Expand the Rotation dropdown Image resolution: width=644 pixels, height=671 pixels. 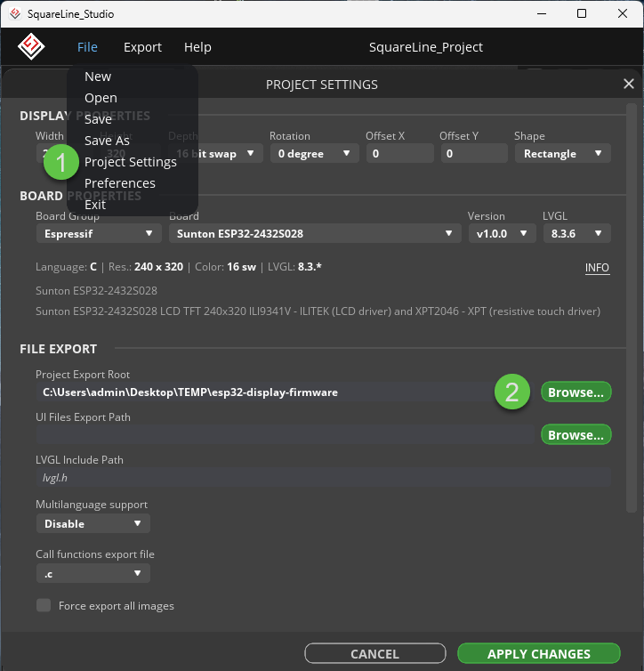[x=314, y=153]
